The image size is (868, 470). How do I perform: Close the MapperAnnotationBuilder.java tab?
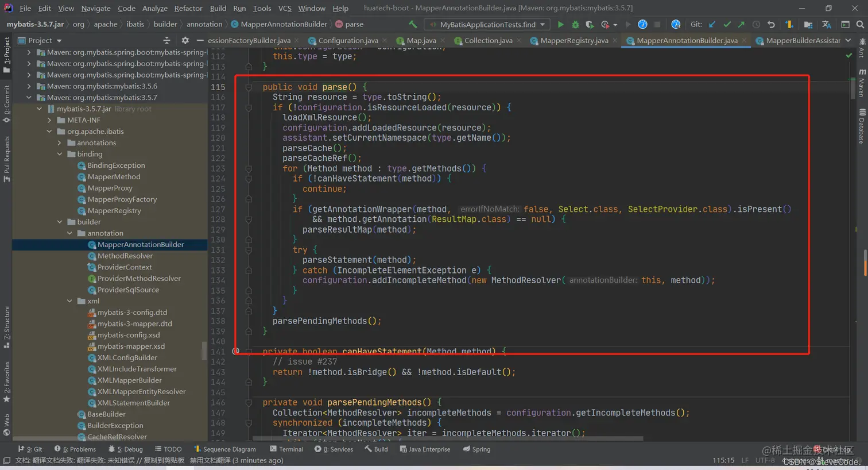click(744, 41)
